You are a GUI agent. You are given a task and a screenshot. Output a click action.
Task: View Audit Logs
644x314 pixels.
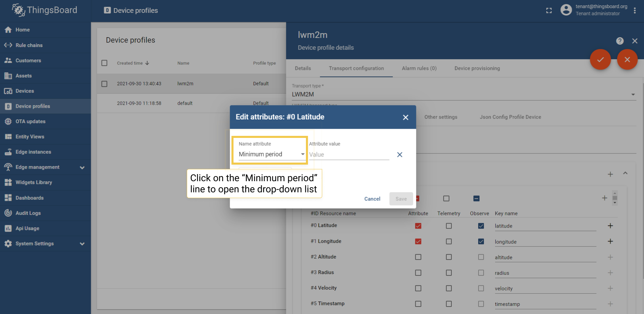[x=45, y=213]
